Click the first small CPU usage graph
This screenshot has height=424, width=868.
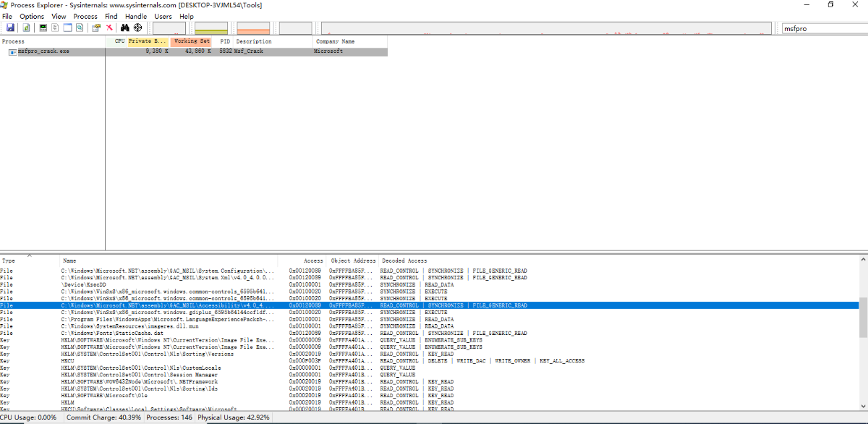[x=169, y=28]
